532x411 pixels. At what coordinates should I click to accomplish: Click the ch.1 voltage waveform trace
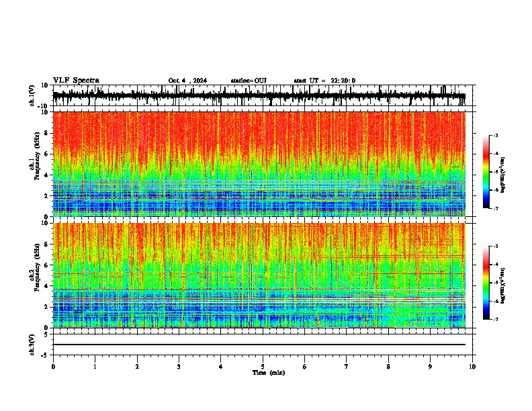(x=259, y=95)
